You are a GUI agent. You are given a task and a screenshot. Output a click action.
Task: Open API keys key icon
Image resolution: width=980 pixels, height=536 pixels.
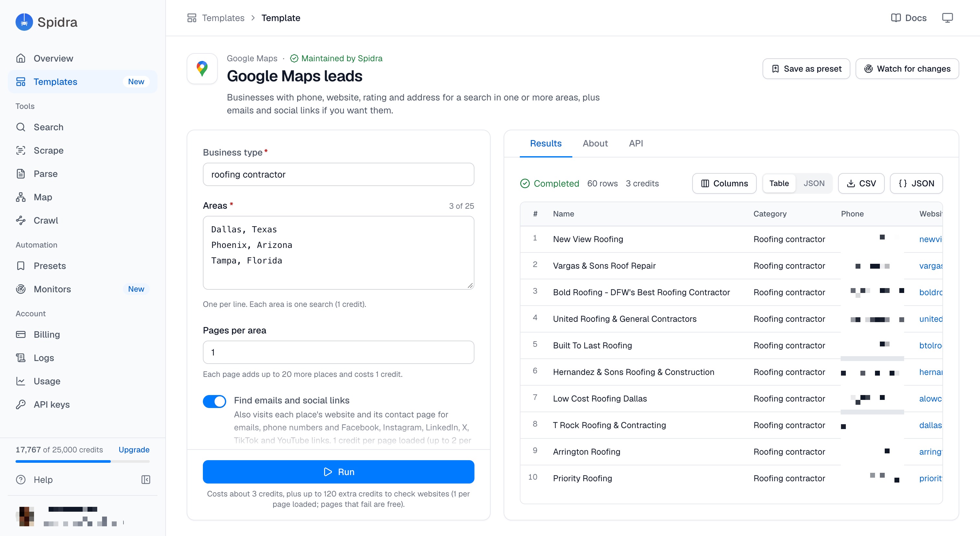pyautogui.click(x=21, y=404)
